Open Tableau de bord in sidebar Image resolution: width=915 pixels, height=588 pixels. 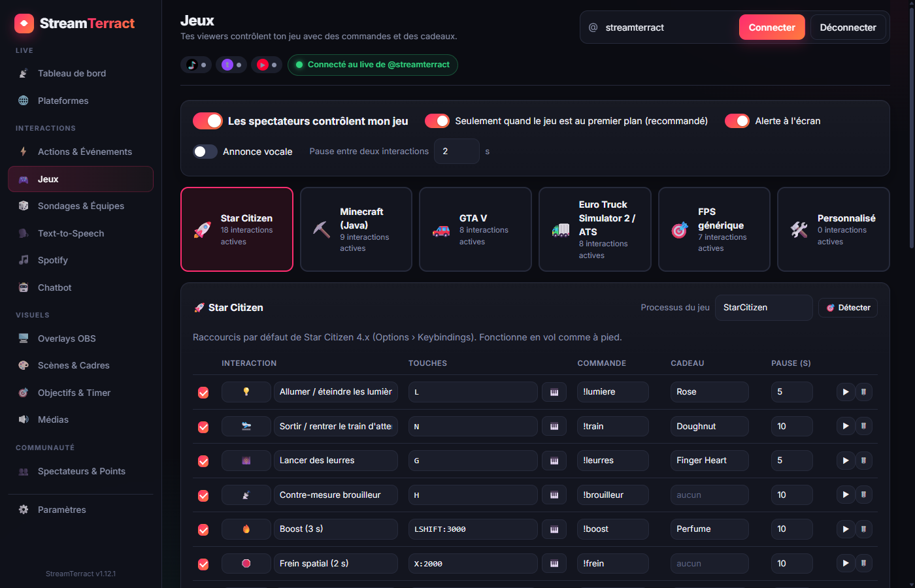pyautogui.click(x=80, y=73)
